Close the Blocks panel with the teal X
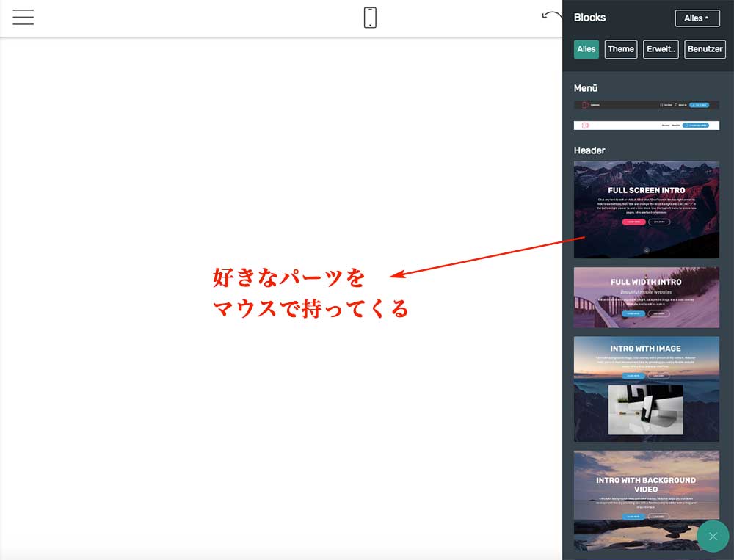Viewport: 734px width, 560px height. 712,537
